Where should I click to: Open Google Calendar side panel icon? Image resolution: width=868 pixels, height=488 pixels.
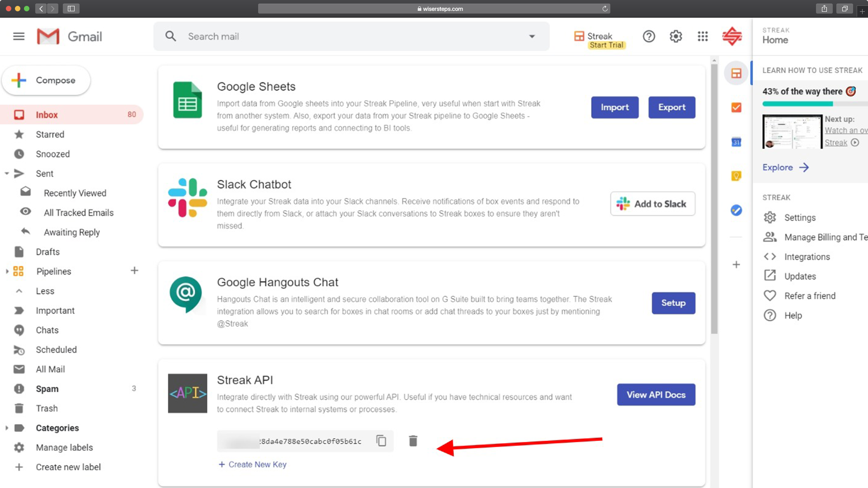[x=736, y=142]
